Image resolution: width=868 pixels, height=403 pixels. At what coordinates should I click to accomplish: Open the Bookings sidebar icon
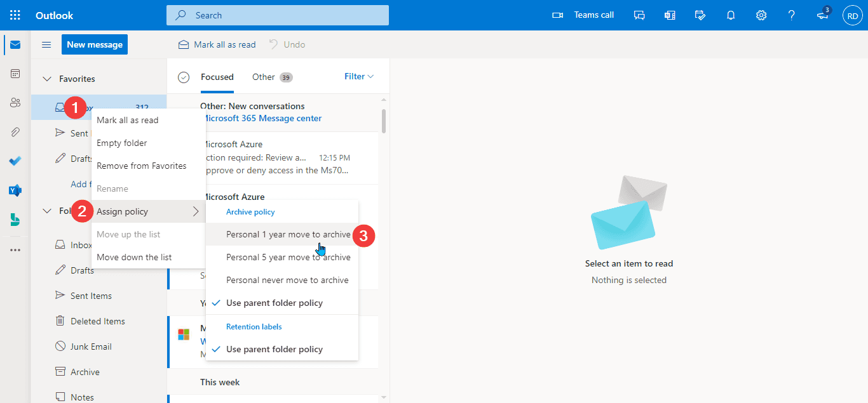click(15, 220)
